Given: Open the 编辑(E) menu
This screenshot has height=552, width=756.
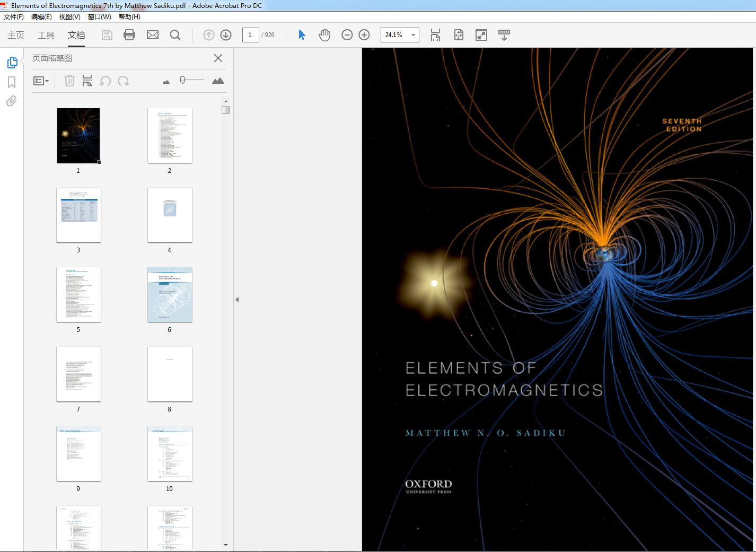Looking at the screenshot, I should pyautogui.click(x=41, y=17).
